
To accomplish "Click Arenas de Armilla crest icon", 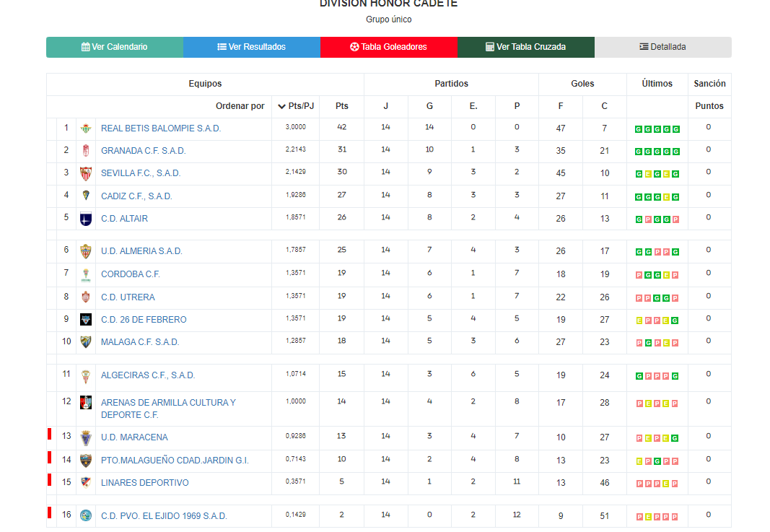I will (x=86, y=403).
